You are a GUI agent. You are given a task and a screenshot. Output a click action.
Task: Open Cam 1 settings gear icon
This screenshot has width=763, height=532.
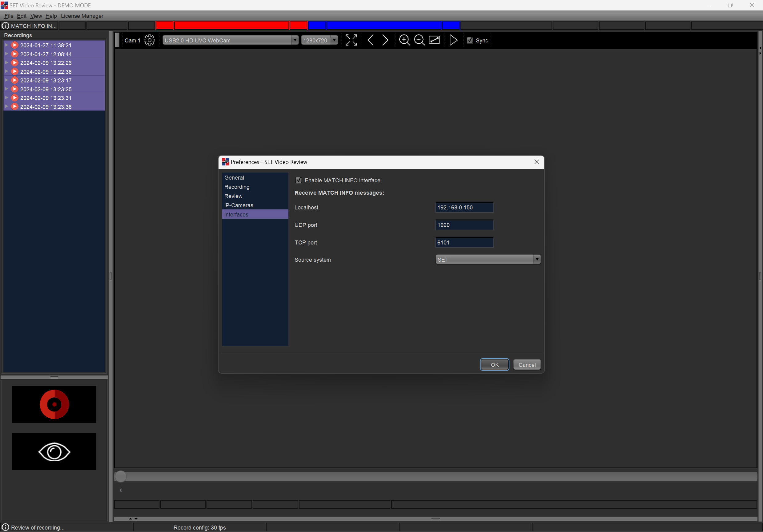[x=149, y=40]
